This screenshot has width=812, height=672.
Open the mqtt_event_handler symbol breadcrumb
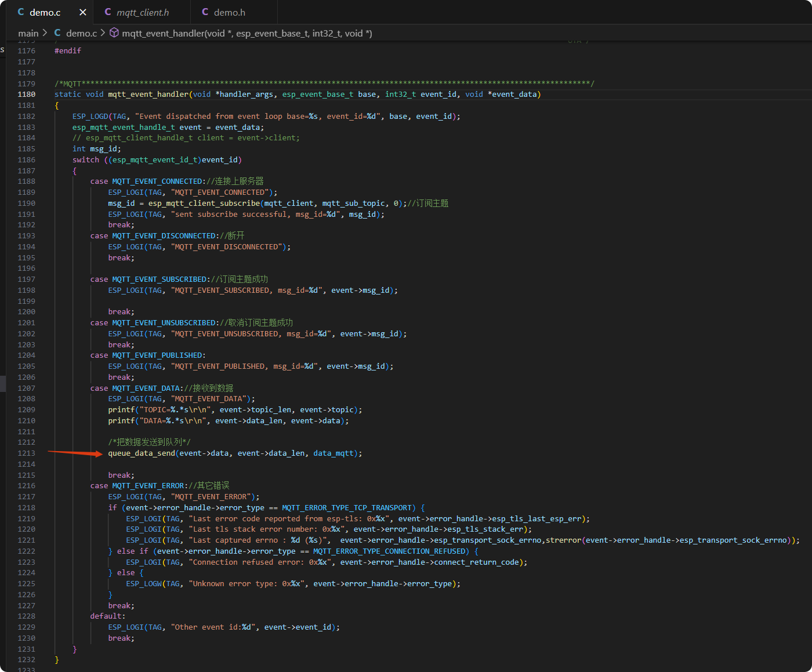[247, 34]
